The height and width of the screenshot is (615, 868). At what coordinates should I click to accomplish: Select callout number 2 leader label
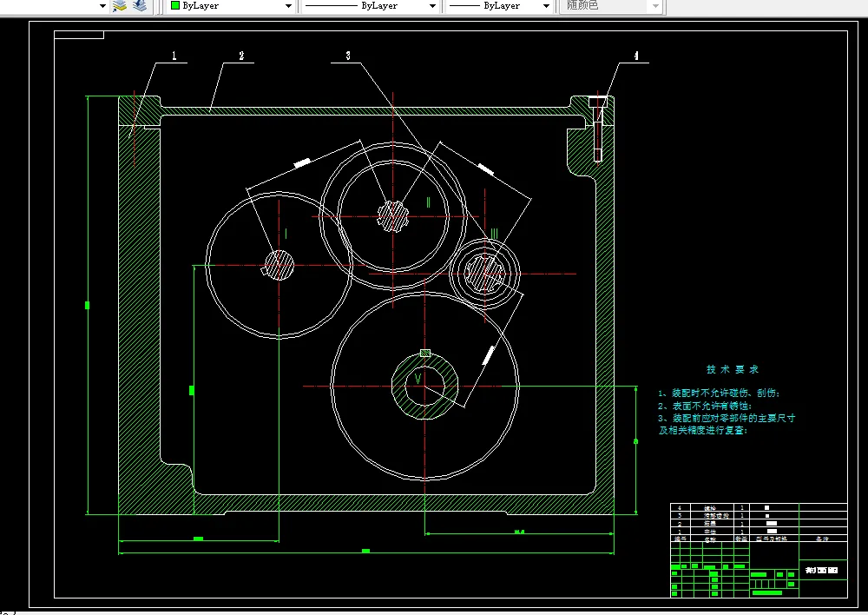coord(241,56)
